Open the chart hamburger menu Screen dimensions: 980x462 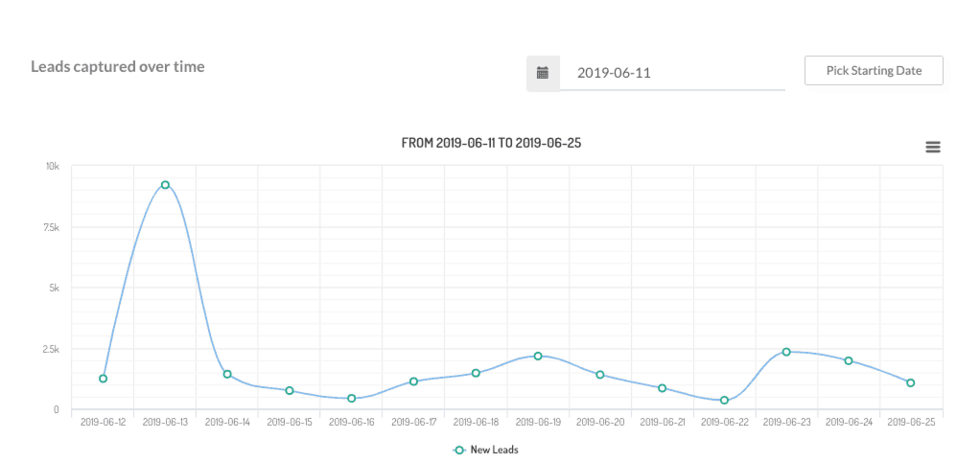[932, 147]
